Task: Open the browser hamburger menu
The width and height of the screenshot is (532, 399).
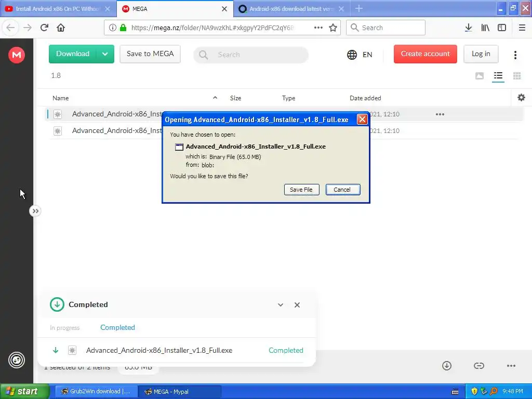Action: (x=522, y=28)
